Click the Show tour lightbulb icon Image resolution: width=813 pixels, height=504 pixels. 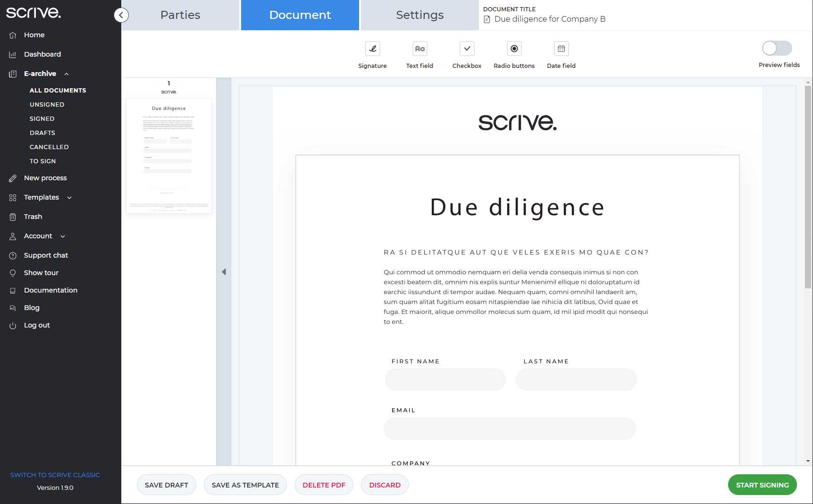click(x=13, y=273)
